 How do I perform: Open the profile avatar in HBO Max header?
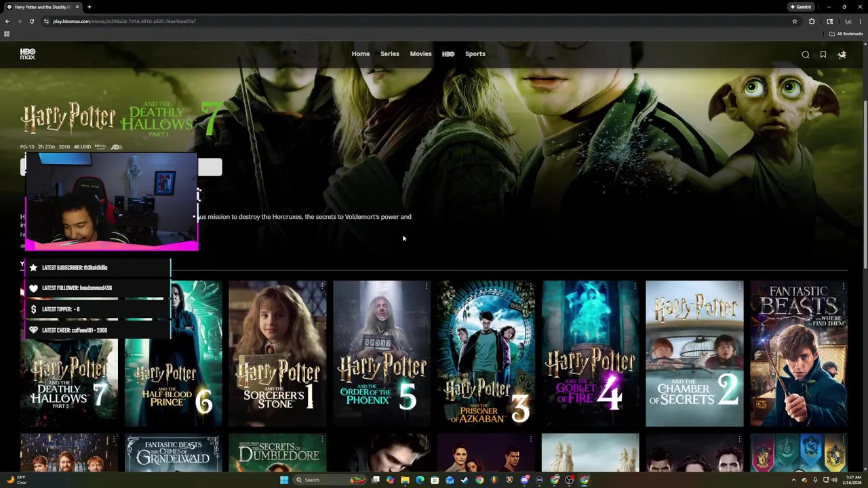click(842, 55)
